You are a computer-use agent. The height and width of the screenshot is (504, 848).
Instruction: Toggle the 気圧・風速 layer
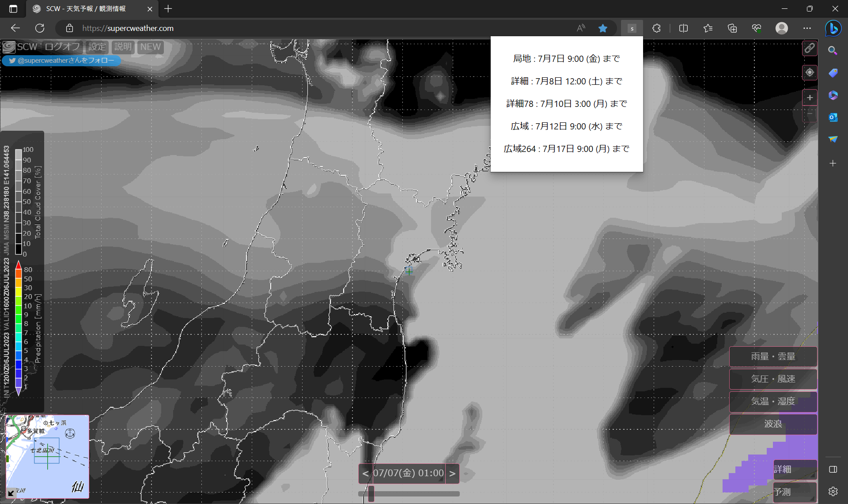pos(772,379)
